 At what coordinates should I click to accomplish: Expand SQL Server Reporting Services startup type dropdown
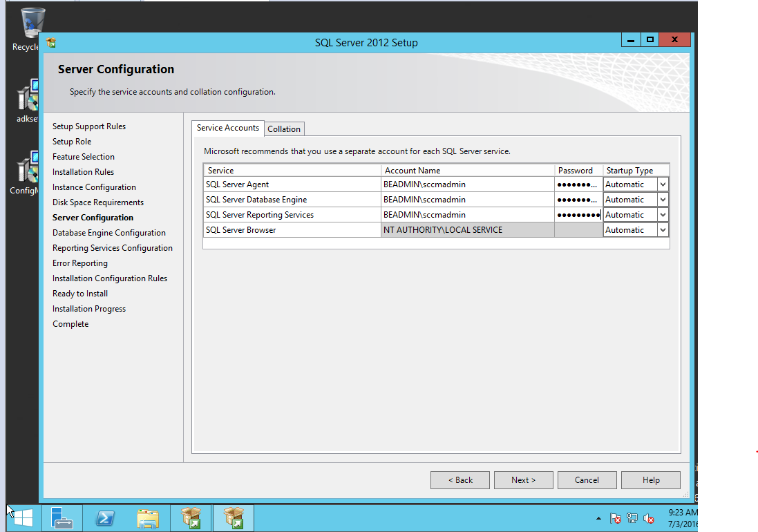point(663,215)
